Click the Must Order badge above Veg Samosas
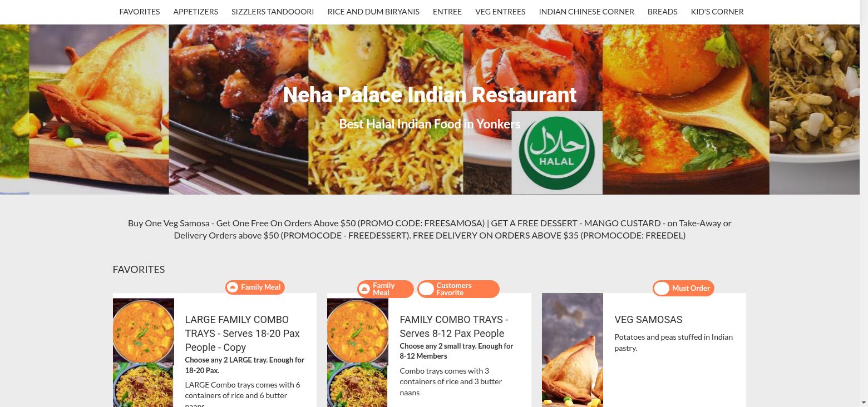 click(683, 288)
